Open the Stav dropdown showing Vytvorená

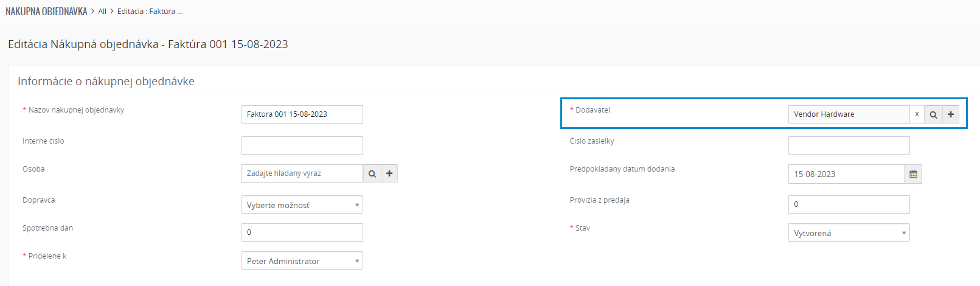point(849,233)
